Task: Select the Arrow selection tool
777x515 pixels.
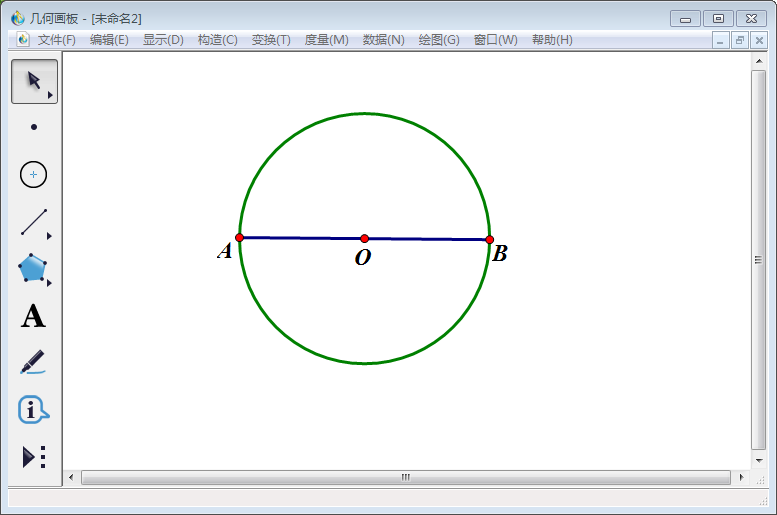Action: 33,81
